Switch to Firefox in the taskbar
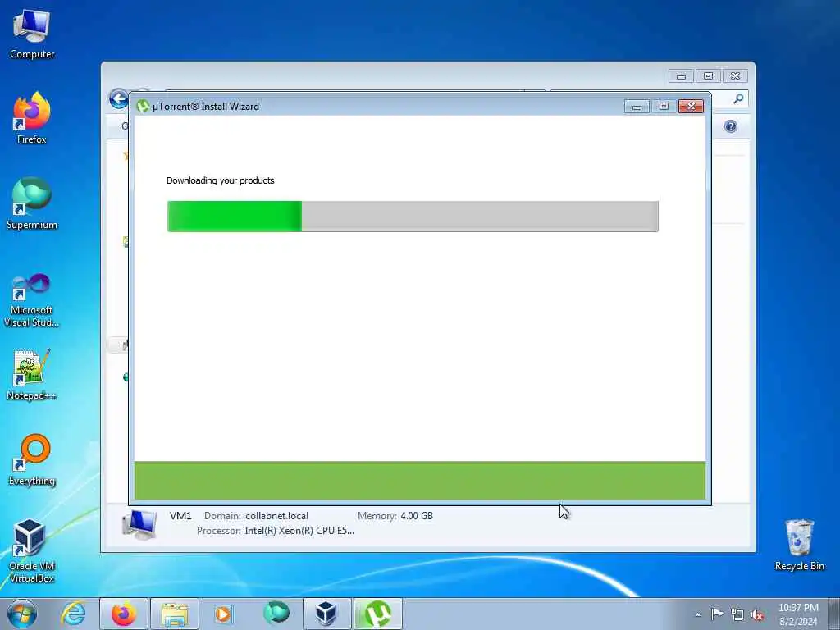The width and height of the screenshot is (840, 630). coord(124,614)
